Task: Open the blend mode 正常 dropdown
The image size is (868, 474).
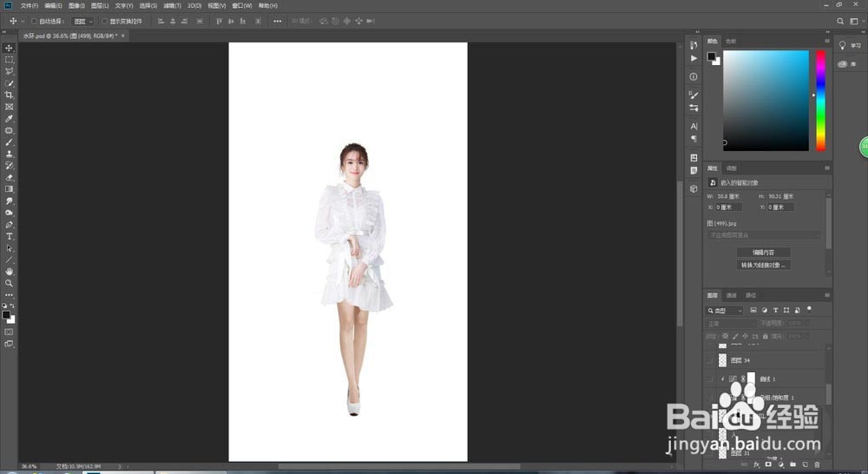Action: [731, 324]
